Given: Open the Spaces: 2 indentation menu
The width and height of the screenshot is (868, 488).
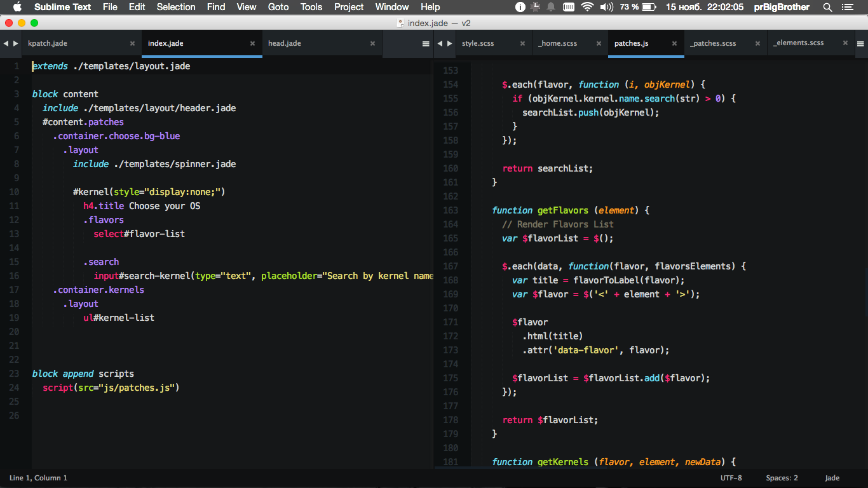Looking at the screenshot, I should pos(782,478).
